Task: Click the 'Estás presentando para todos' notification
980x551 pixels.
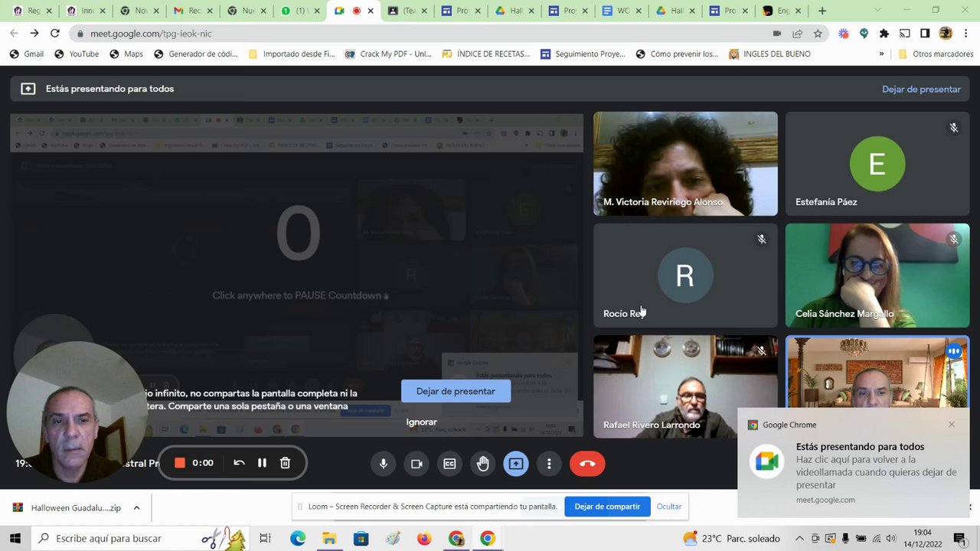Action: tap(854, 463)
